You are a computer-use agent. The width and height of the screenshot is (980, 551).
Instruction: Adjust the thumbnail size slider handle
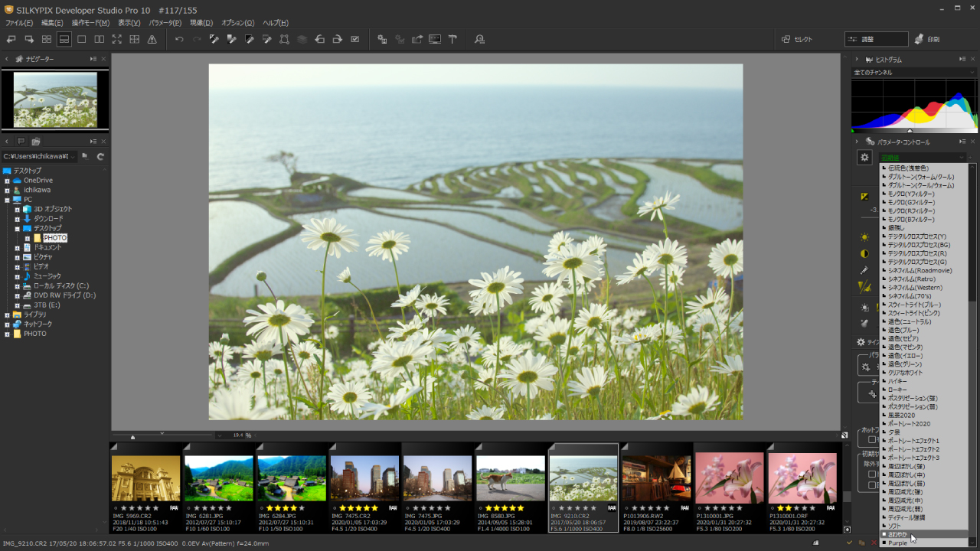(133, 437)
